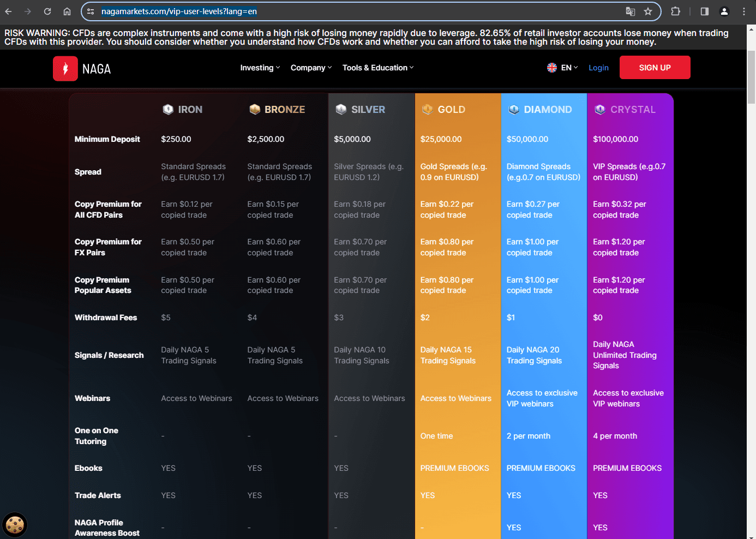Viewport: 756px width, 539px height.
Task: Click the Trade Alerts row label
Action: coord(98,495)
